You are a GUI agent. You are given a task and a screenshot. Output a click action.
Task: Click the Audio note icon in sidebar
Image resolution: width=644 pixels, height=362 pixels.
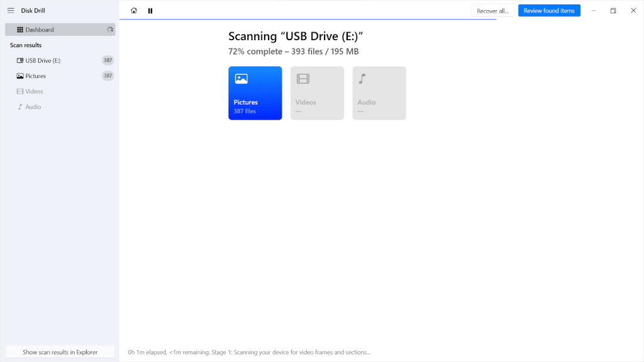[20, 107]
